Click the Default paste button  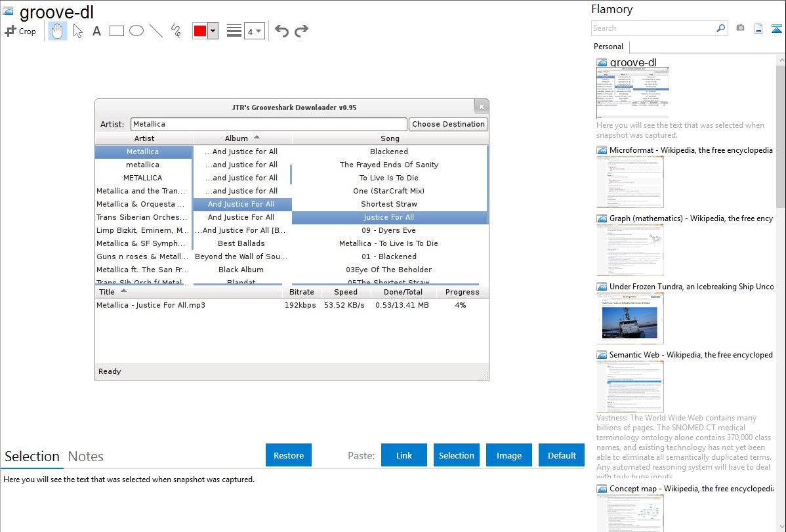click(562, 455)
